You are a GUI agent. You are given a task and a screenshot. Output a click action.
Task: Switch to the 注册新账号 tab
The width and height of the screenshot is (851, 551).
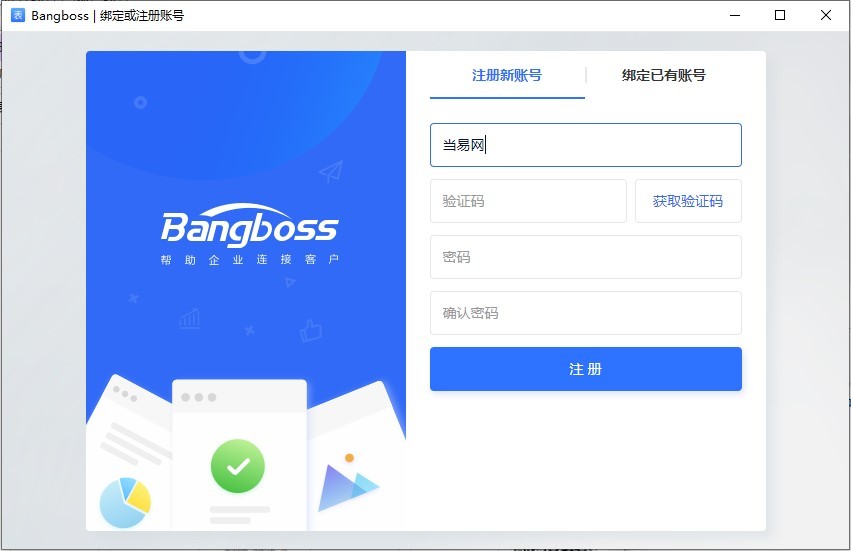click(x=506, y=75)
